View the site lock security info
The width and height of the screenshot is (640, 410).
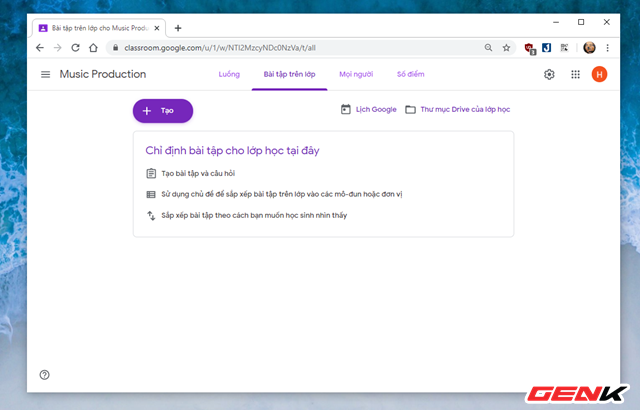(116, 48)
